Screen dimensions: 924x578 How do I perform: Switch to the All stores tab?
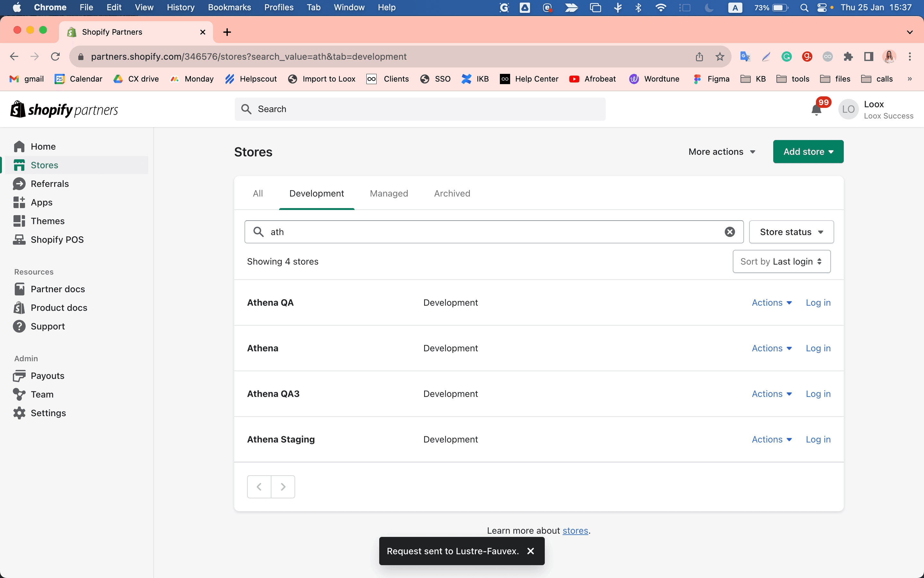[258, 193]
